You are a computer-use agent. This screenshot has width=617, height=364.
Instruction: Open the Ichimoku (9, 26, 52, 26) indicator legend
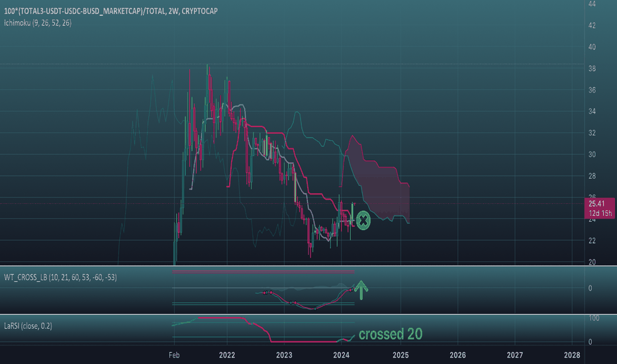pos(38,23)
